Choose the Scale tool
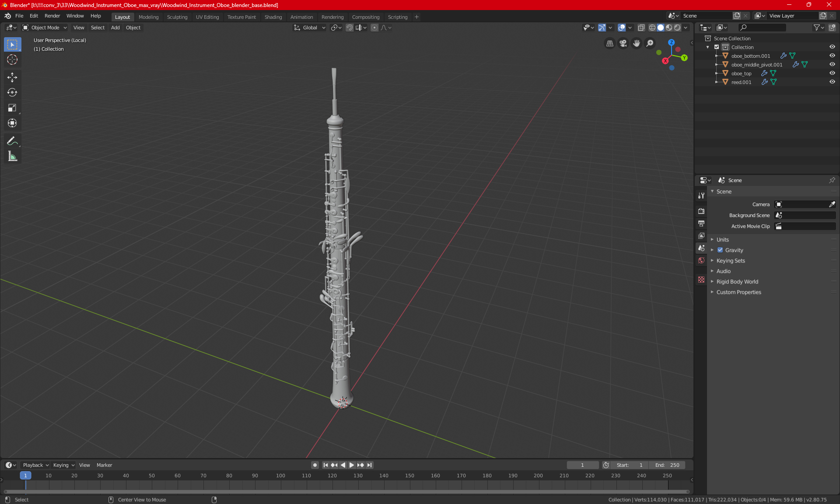The image size is (840, 504). 12,108
